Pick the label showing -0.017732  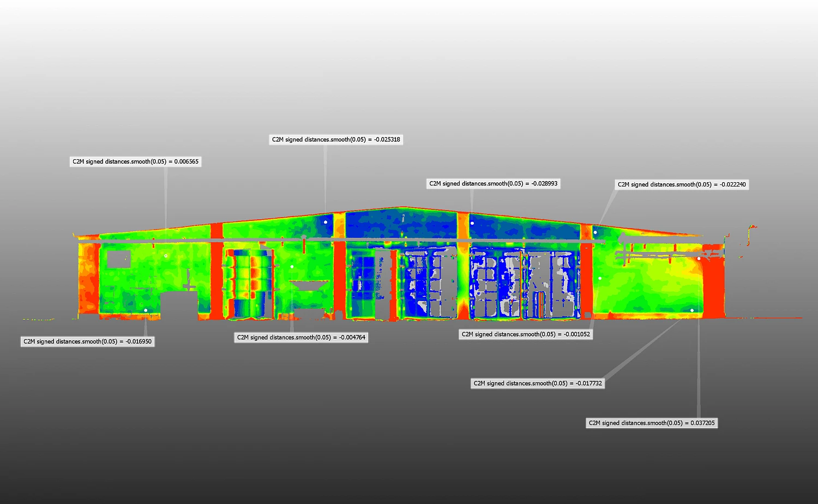click(538, 383)
